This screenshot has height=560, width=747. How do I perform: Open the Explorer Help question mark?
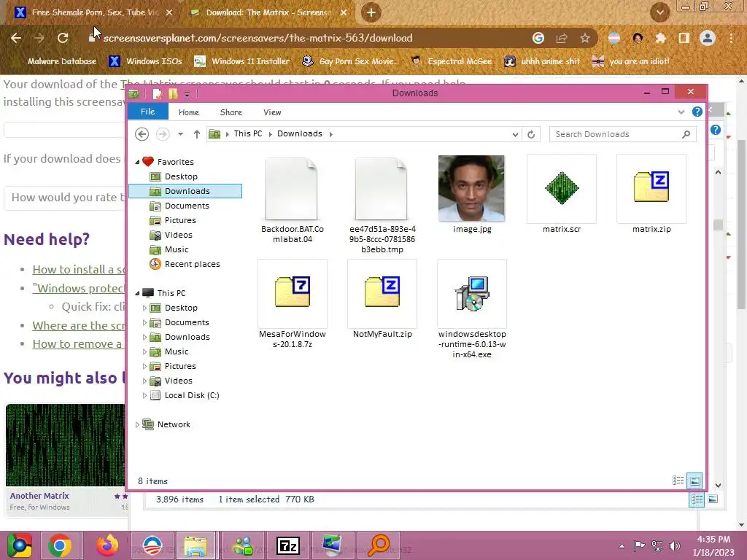click(x=697, y=112)
